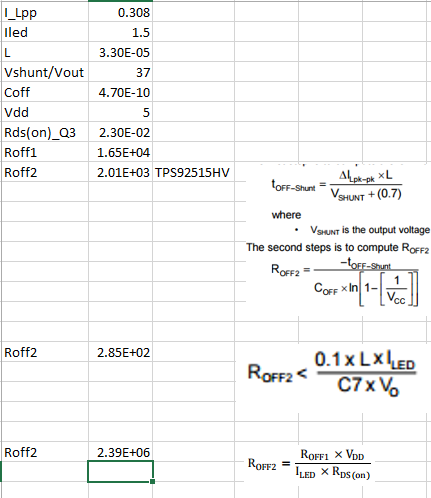The width and height of the screenshot is (431, 498).
Task: Select the Vshunt/Vout label cell
Action: 45,72
